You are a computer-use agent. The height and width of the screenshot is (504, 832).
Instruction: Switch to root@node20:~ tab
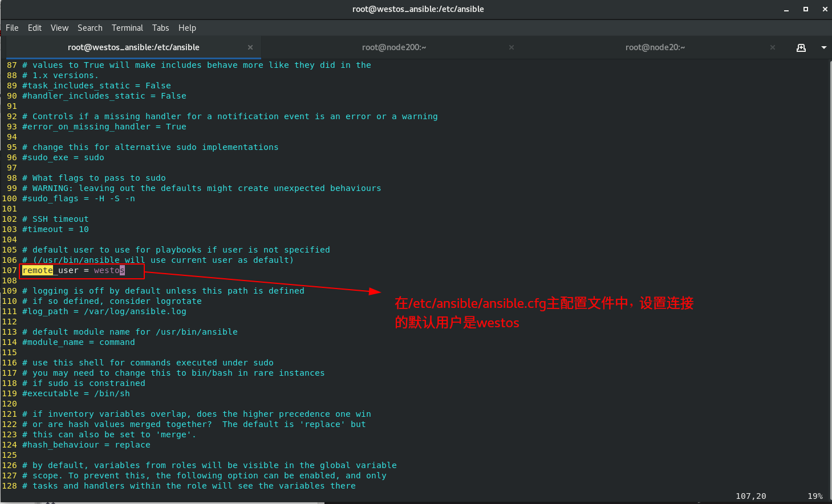coord(655,47)
